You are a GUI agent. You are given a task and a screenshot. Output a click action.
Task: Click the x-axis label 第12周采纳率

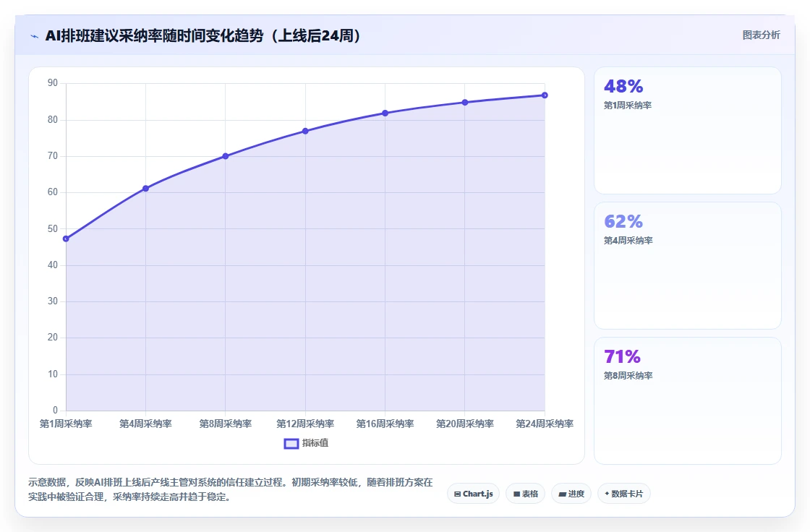[305, 424]
